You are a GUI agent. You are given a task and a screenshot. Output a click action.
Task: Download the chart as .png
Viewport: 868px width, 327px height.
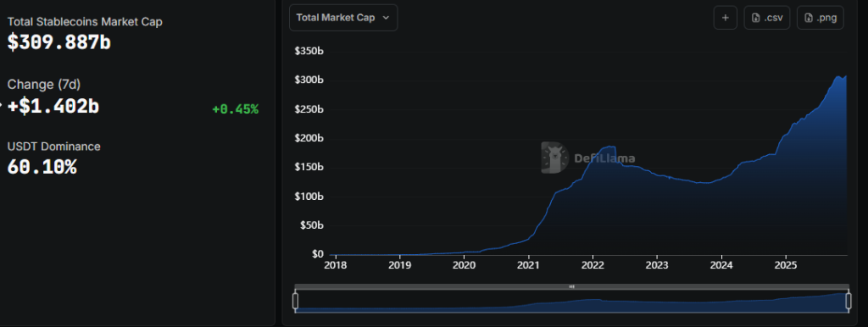pyautogui.click(x=821, y=18)
